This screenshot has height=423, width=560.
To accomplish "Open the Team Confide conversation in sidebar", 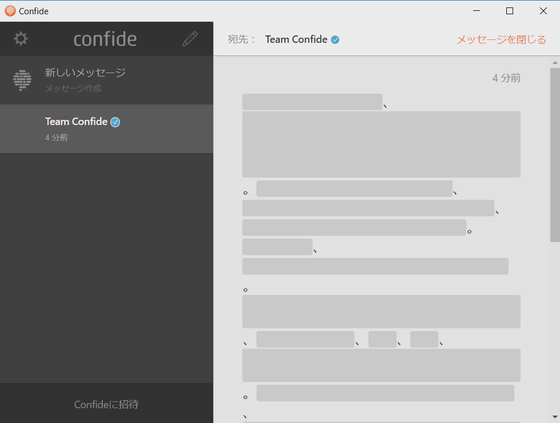I will (x=106, y=129).
